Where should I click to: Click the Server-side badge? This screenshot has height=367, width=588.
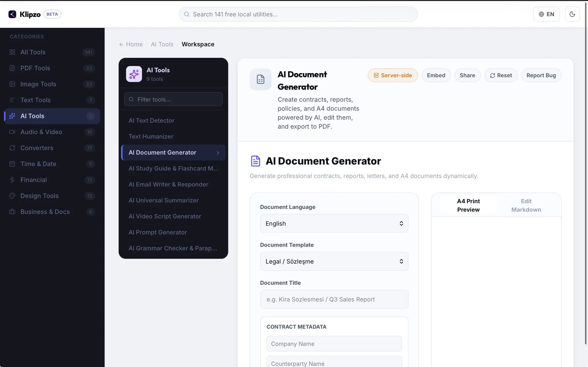pyautogui.click(x=393, y=75)
